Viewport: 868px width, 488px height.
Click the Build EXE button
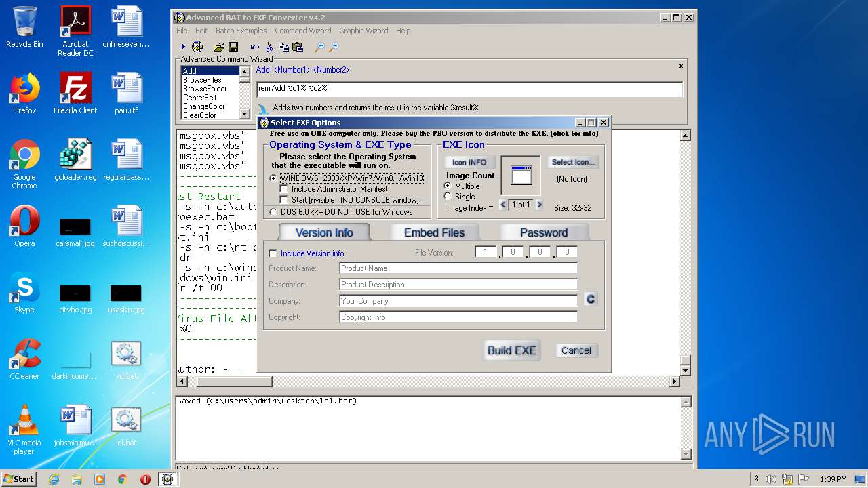tap(512, 350)
